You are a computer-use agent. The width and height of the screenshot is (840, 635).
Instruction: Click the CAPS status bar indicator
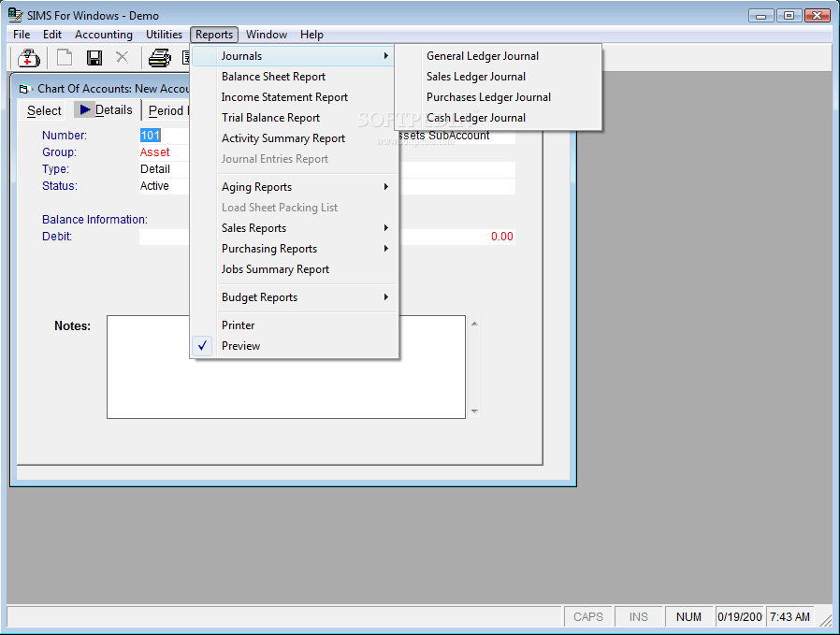coord(588,617)
